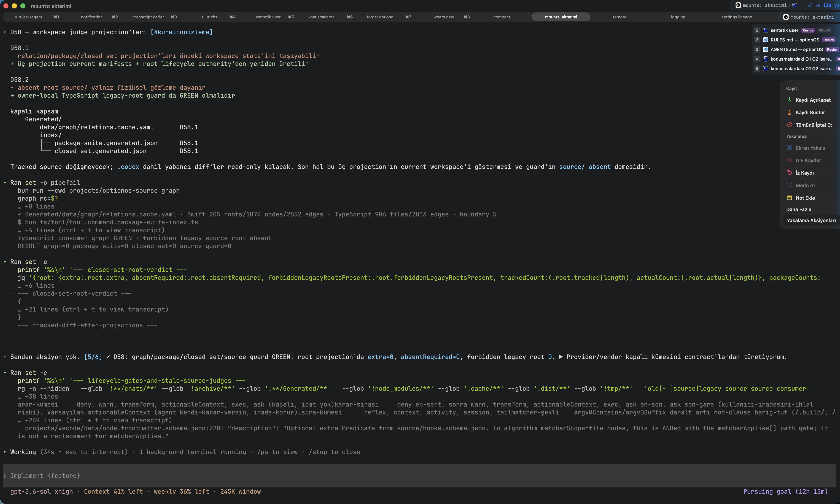Click the 'data/graph/relations.cache.yaml' tree row
The image size is (840, 504).
(x=97, y=127)
